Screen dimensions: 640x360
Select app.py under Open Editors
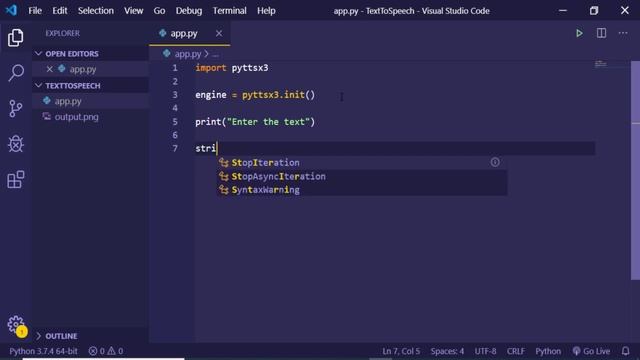pyautogui.click(x=90, y=69)
